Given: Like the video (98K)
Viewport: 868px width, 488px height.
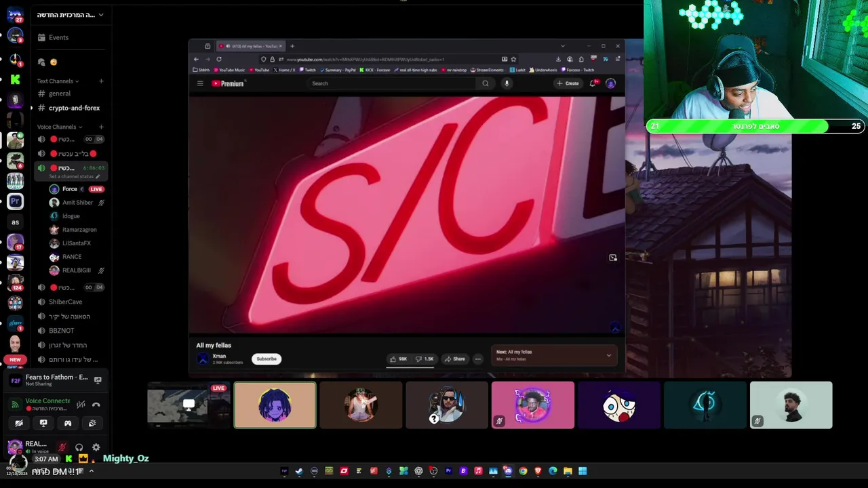Looking at the screenshot, I should click(399, 359).
